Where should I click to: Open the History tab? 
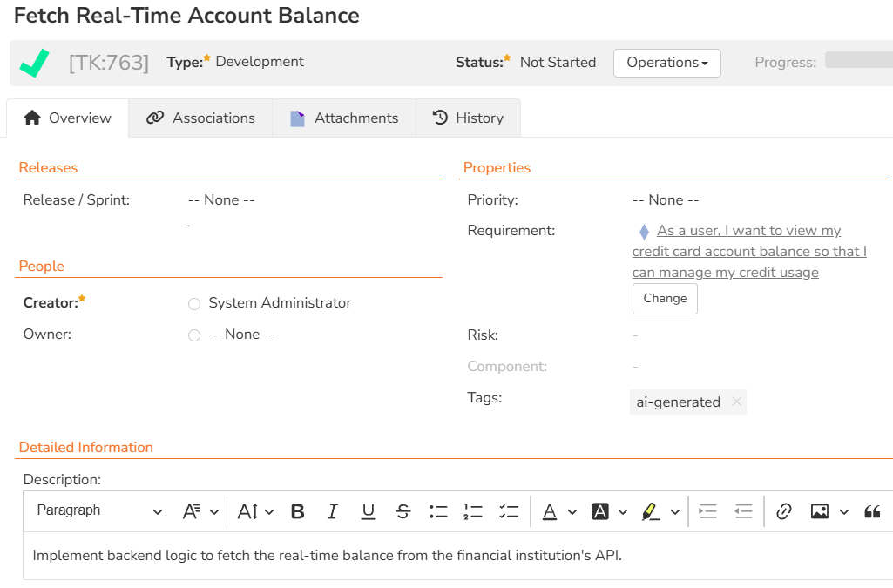click(468, 118)
